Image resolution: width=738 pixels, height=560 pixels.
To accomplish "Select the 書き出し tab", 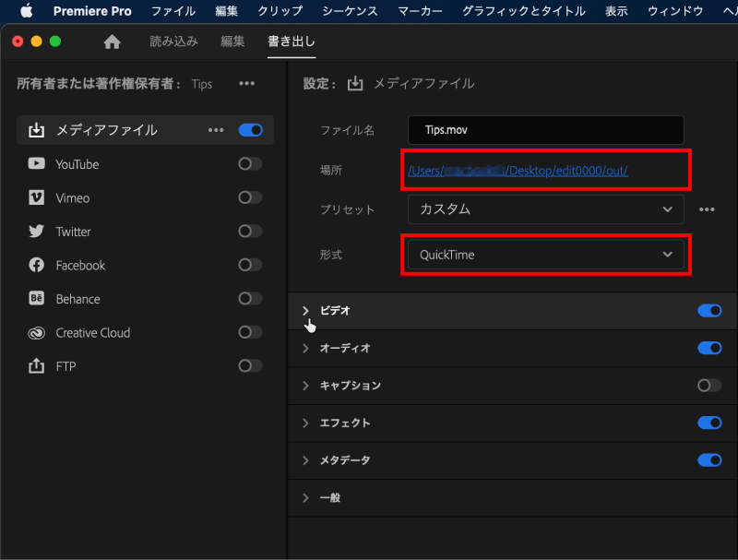I will point(292,42).
